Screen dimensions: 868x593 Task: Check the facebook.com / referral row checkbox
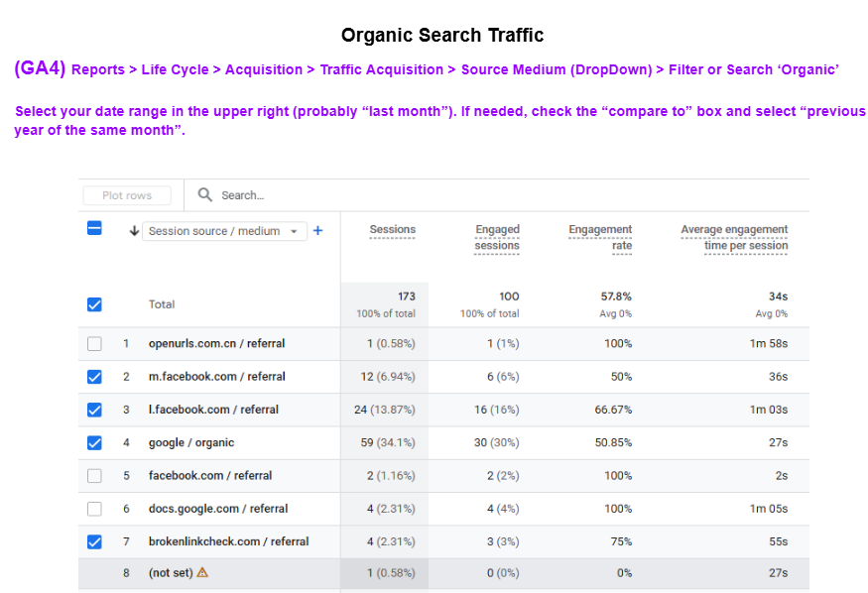[x=94, y=475]
